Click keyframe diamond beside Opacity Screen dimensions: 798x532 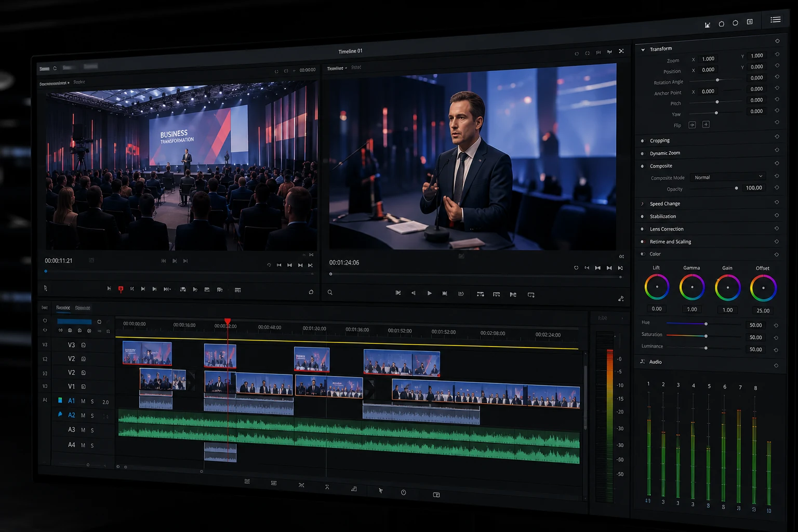777,188
